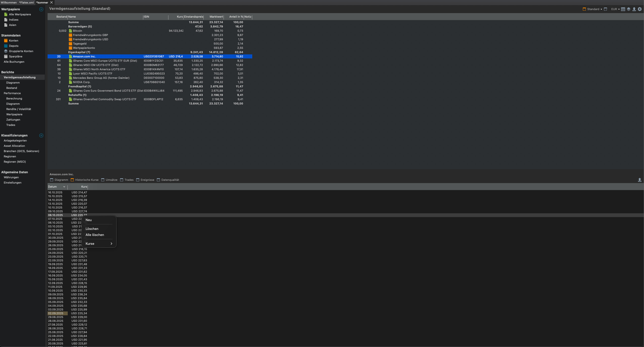Click the new view icon beside Standard
644x347 pixels.
point(605,9)
